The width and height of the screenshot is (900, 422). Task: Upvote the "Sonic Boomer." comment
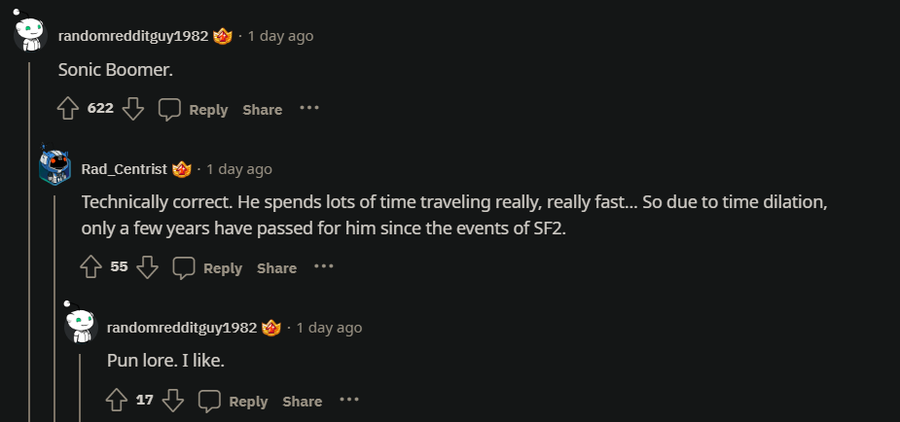[68, 109]
